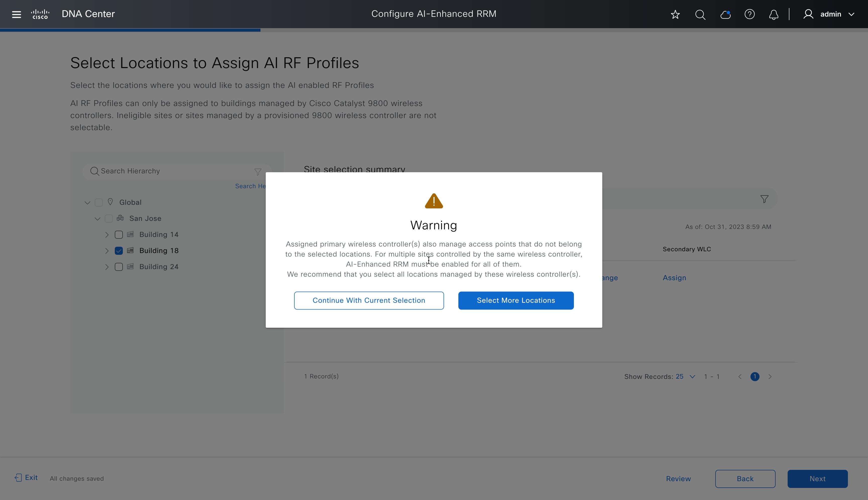Open the global search icon
The width and height of the screenshot is (868, 500).
tap(700, 14)
